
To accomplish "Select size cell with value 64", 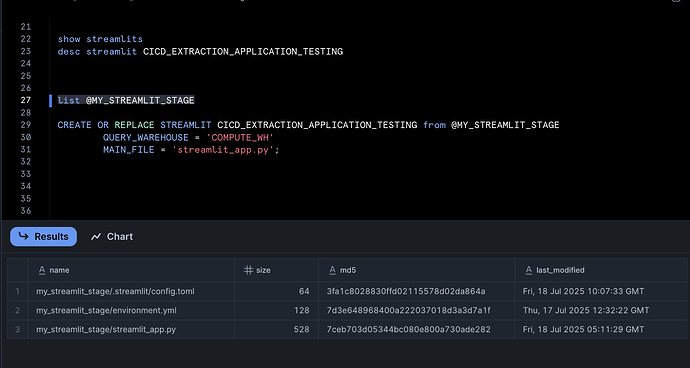I will click(276, 291).
